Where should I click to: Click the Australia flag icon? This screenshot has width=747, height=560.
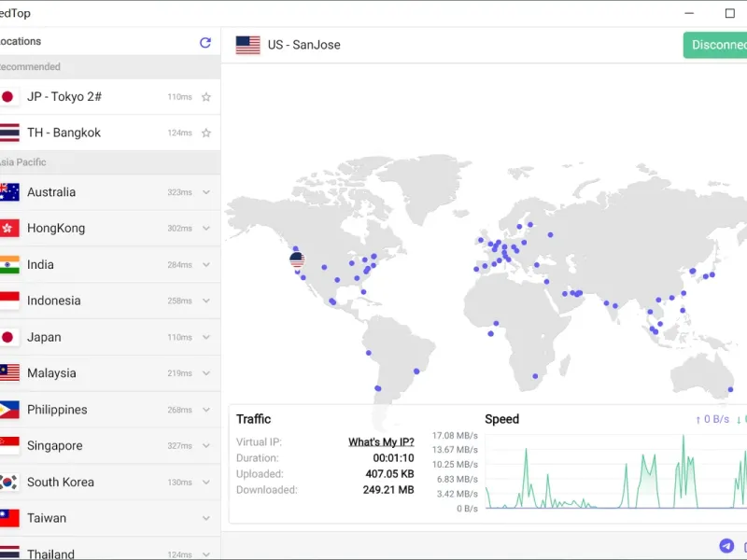point(9,192)
